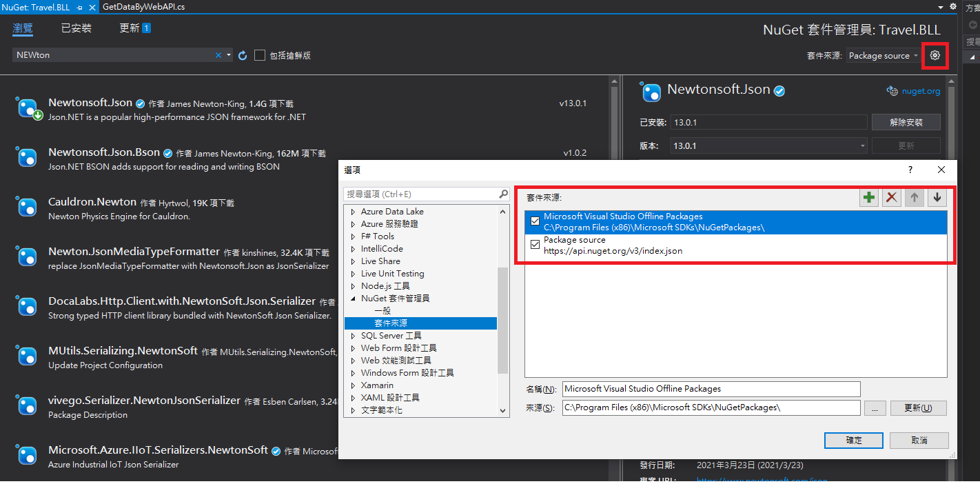
Task: Click the 名稱 name input field
Action: (711, 389)
